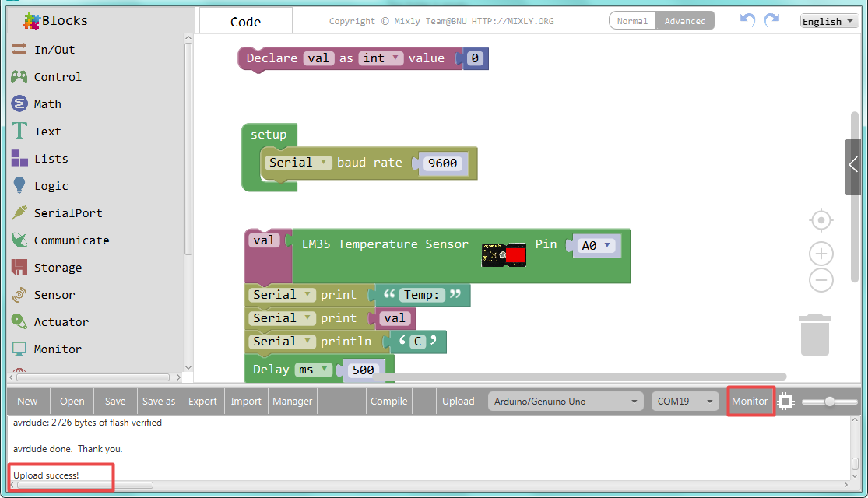Click the output console horizontal scrollbar
Screen dimensions: 868x498
coord(85,485)
